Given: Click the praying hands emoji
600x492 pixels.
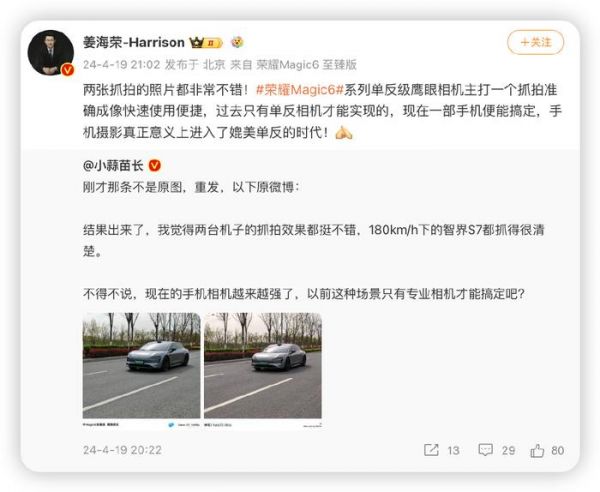Looking at the screenshot, I should click(343, 133).
